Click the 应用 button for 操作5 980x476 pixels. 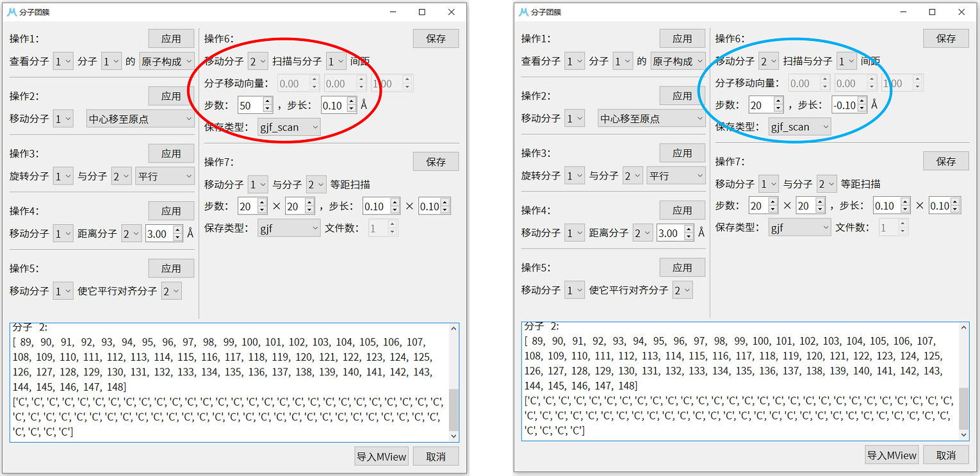[x=171, y=268]
